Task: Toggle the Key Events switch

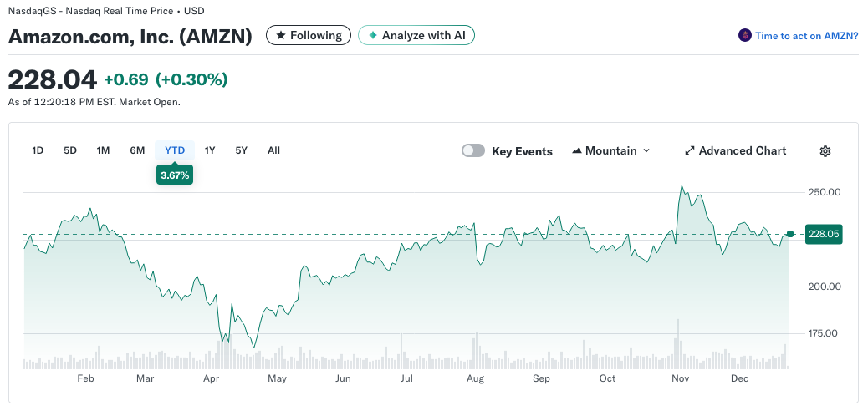Action: click(473, 150)
